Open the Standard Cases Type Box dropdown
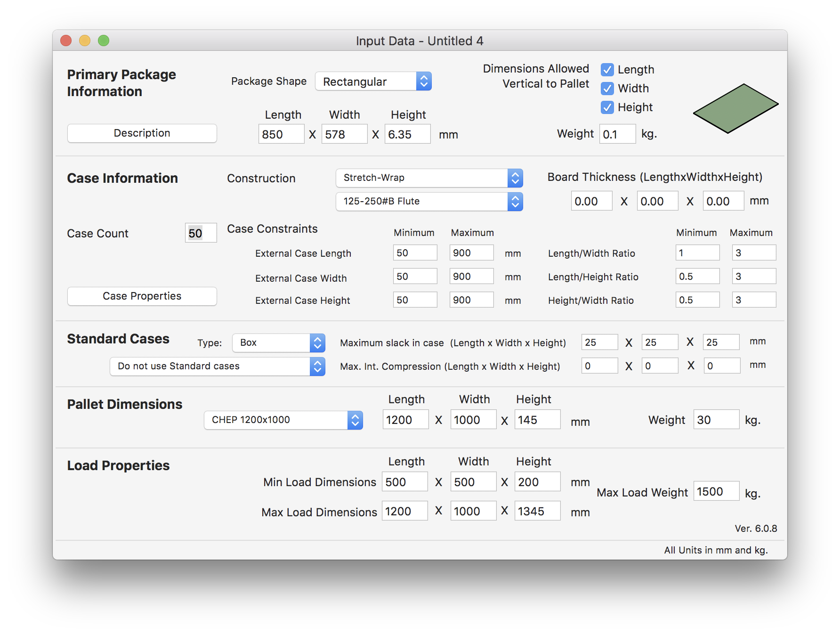 (279, 343)
